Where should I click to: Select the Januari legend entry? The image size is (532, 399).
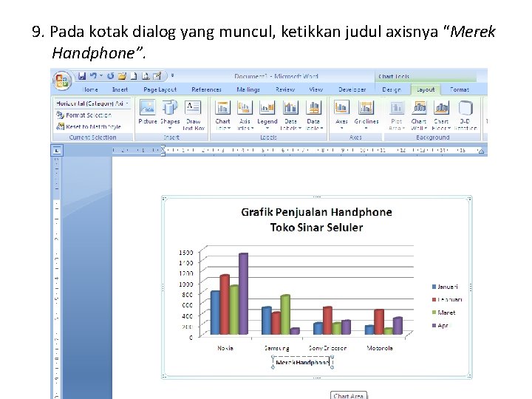tap(445, 287)
